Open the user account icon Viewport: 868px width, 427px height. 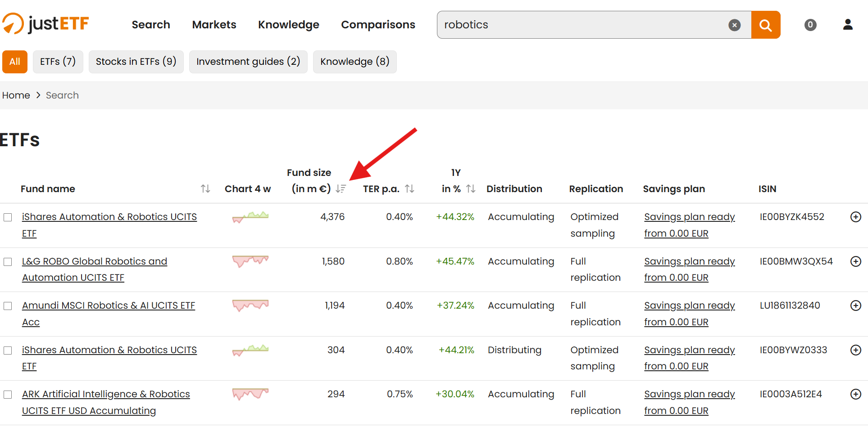(x=848, y=24)
